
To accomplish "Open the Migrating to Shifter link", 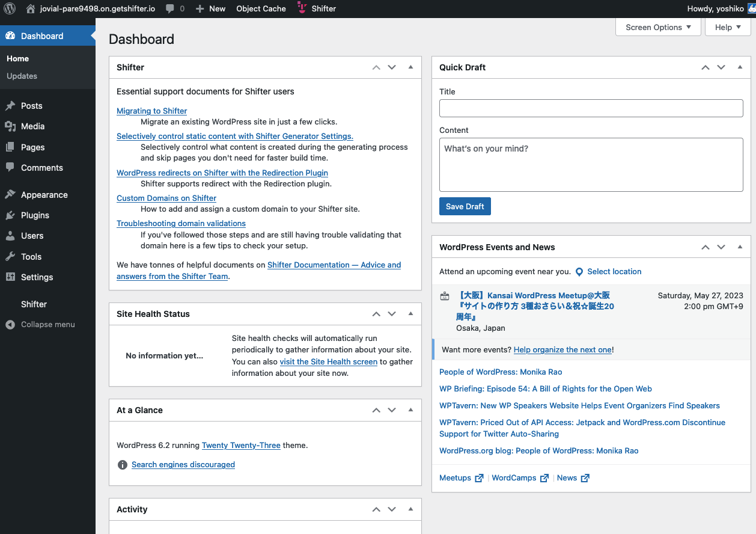I will coord(151,111).
